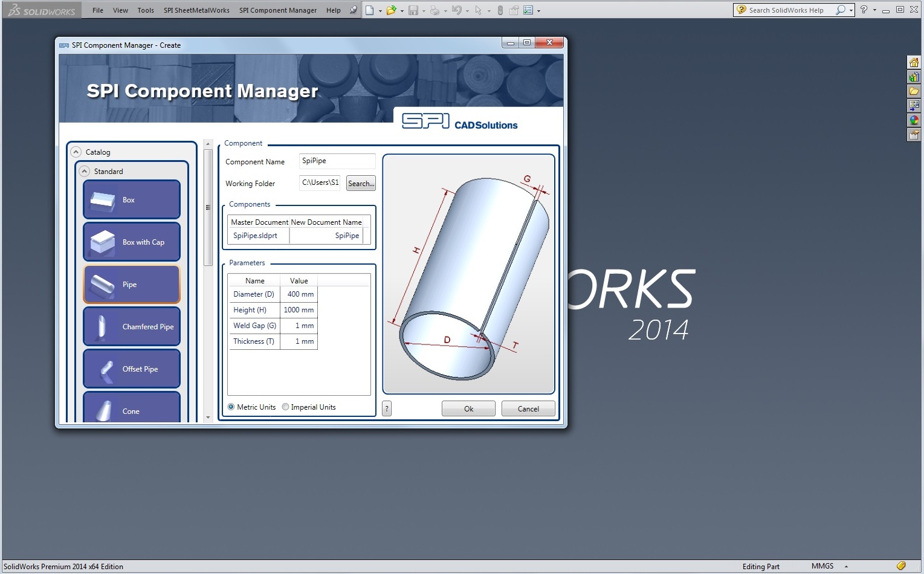Screen dimensions: 924x574
Task: Select the Chamfered Pipe component
Action: click(132, 326)
